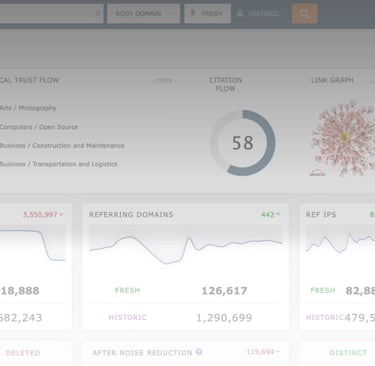Viewport: 375px width, 366px height.
Task: Click the Citation Flow gauge showing 58
Action: pos(242,143)
